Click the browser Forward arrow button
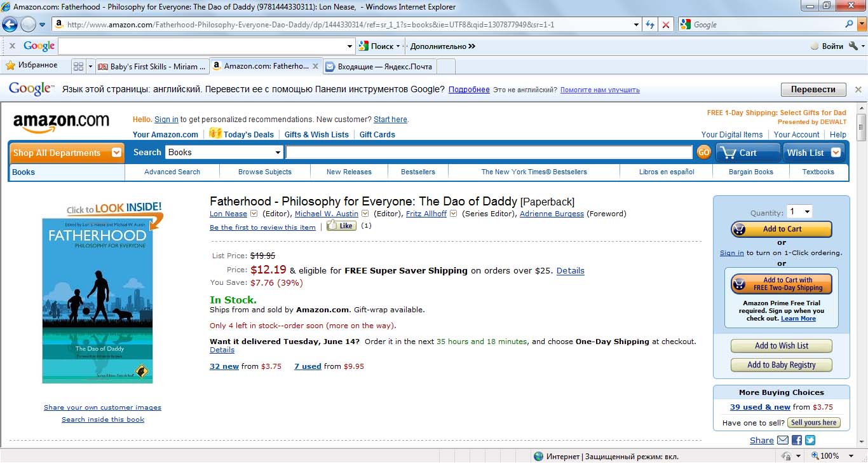This screenshot has width=868, height=463. [x=28, y=25]
